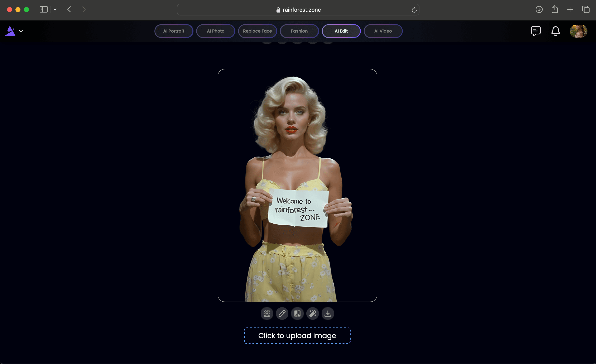
Task: Click the AI Photo tab
Action: coord(215,31)
